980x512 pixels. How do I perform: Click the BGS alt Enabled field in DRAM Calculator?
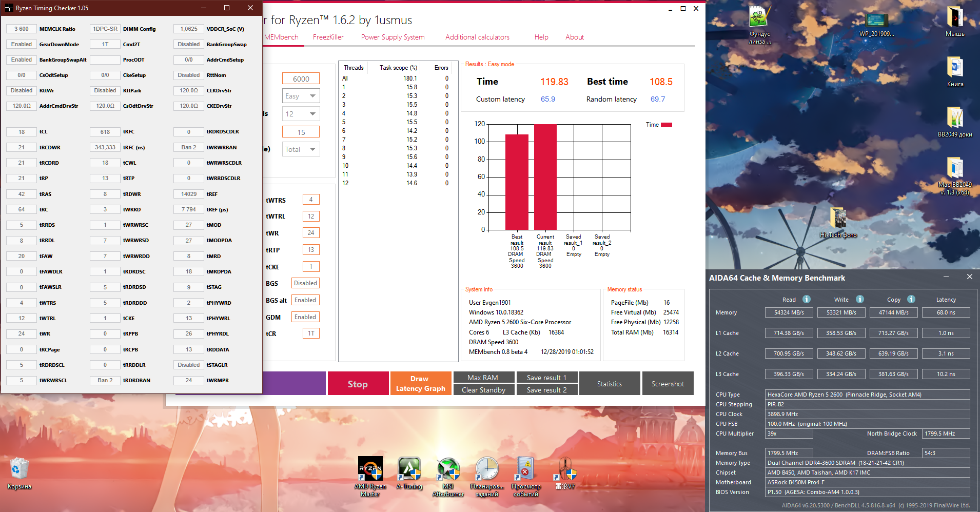305,300
